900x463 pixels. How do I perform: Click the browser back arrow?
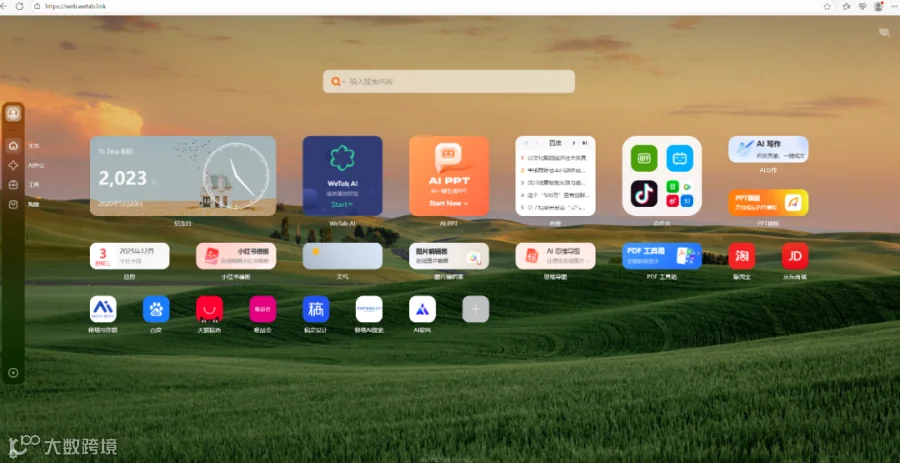(3, 6)
